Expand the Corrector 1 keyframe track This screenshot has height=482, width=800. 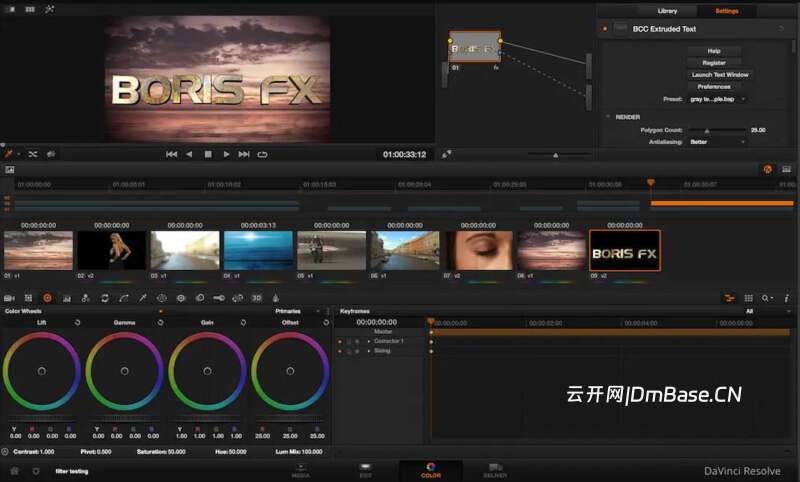click(x=369, y=341)
